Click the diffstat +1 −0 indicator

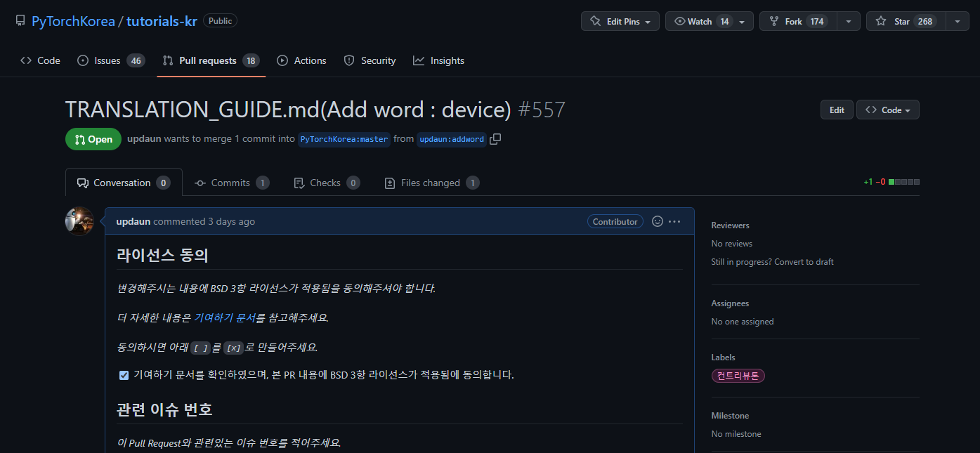pos(891,182)
